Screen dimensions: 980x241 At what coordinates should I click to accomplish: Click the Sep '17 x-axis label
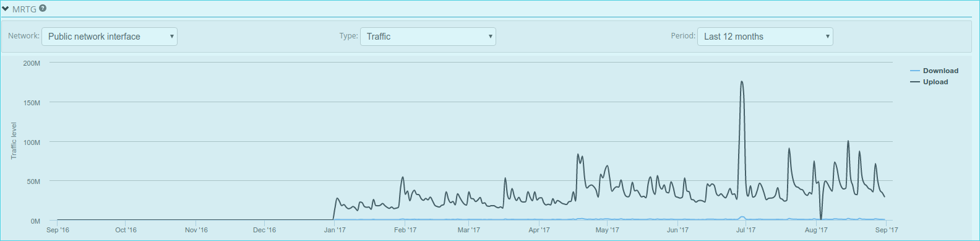tap(887, 230)
